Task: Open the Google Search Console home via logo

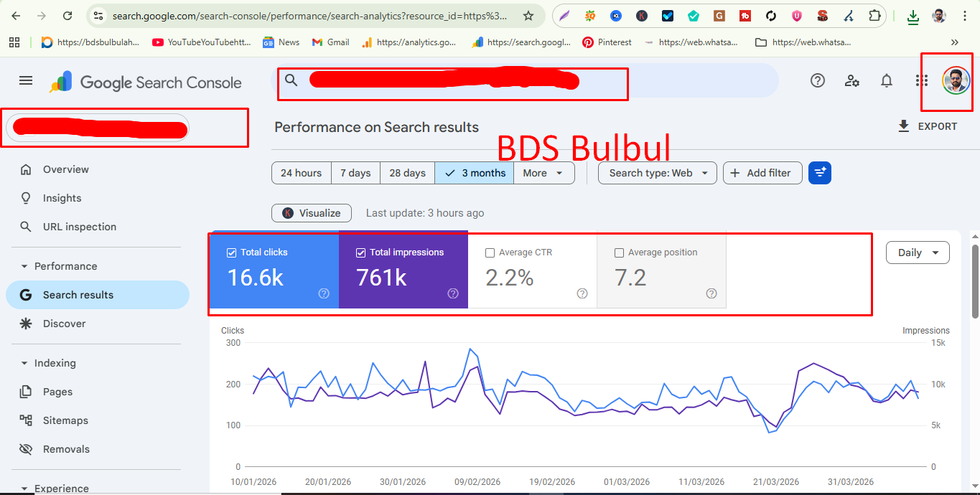Action: [x=144, y=81]
